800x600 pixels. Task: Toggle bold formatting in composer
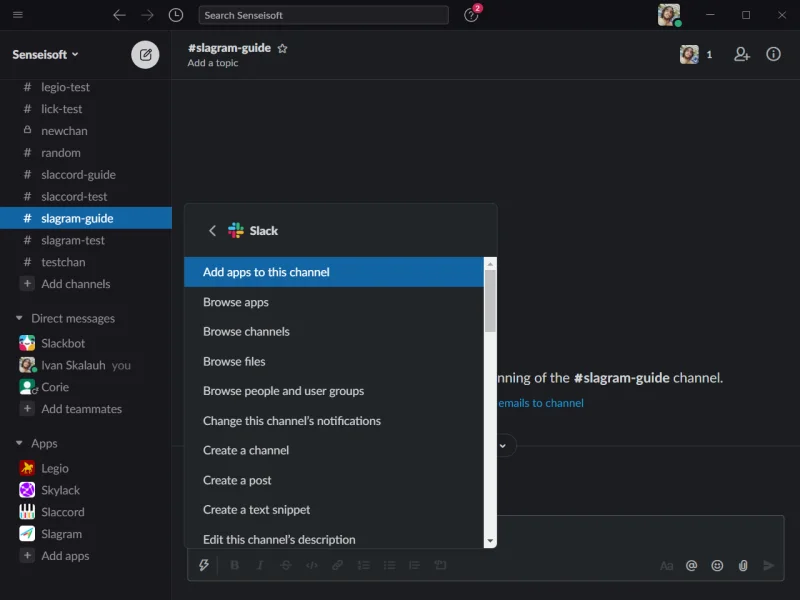tap(235, 565)
